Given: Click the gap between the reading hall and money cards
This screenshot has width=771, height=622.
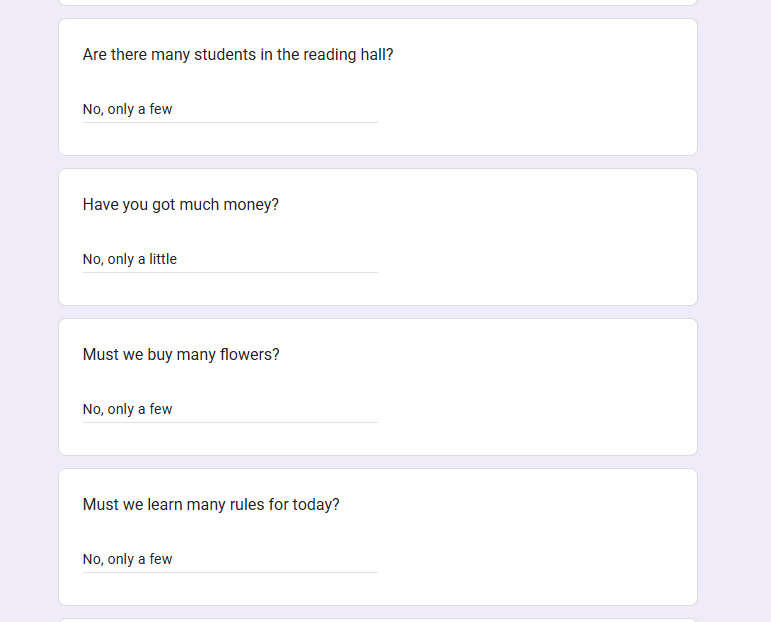Looking at the screenshot, I should coord(378,162).
